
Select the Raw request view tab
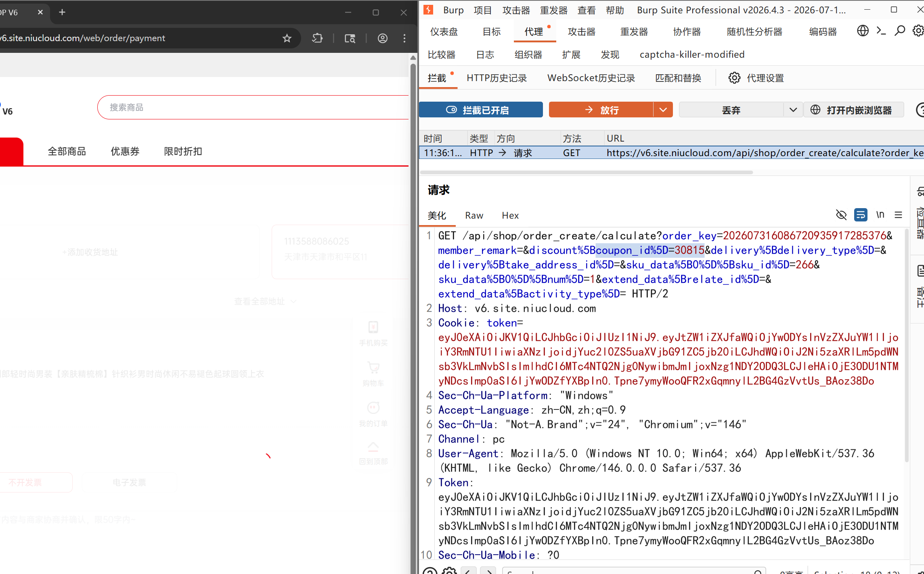point(474,215)
